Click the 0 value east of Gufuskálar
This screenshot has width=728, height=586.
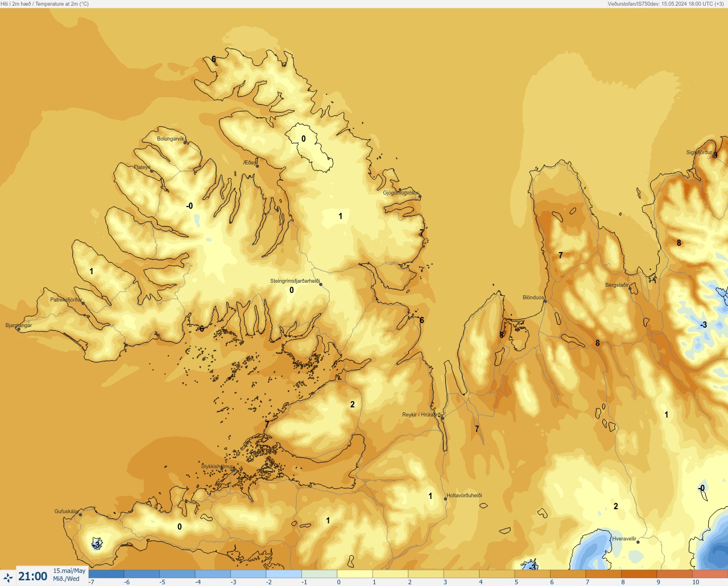(180, 527)
